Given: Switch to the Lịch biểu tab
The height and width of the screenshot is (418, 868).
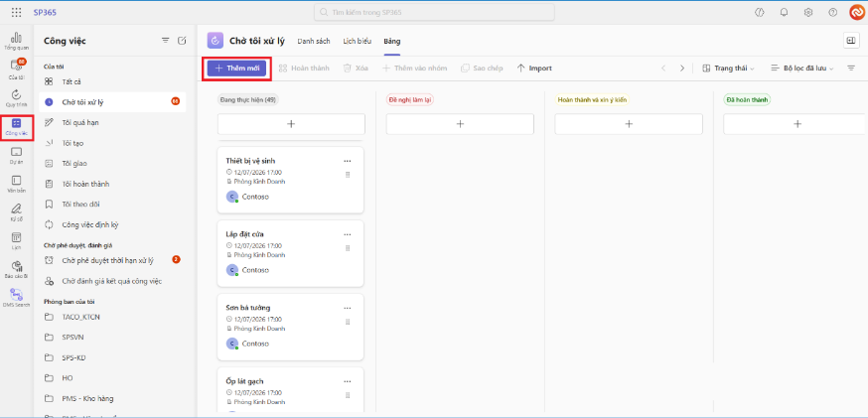Looking at the screenshot, I should pos(358,41).
